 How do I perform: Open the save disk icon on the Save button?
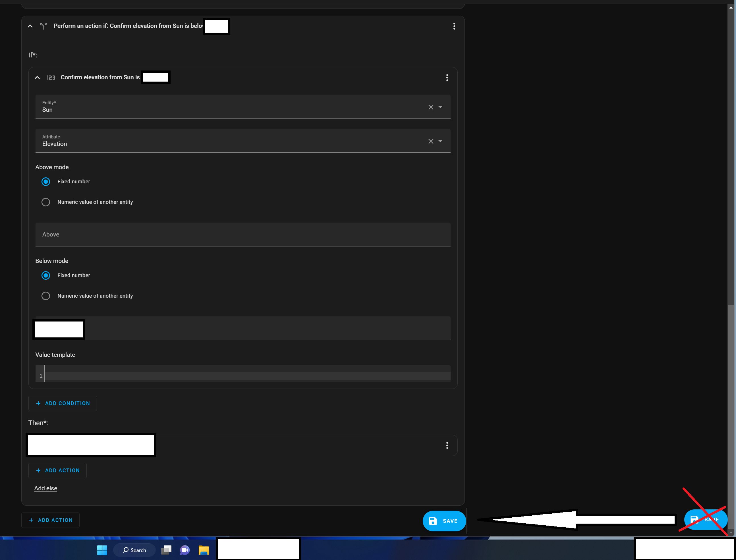tap(433, 521)
